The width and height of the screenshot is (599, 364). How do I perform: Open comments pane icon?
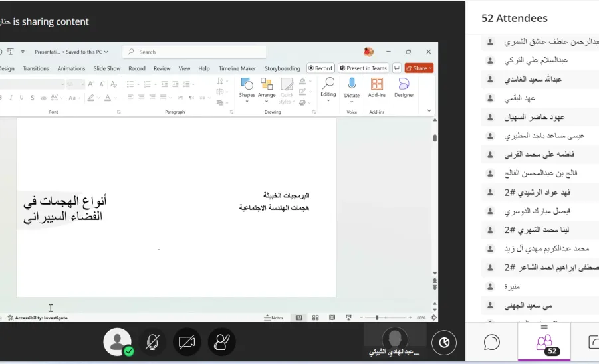tap(397, 68)
